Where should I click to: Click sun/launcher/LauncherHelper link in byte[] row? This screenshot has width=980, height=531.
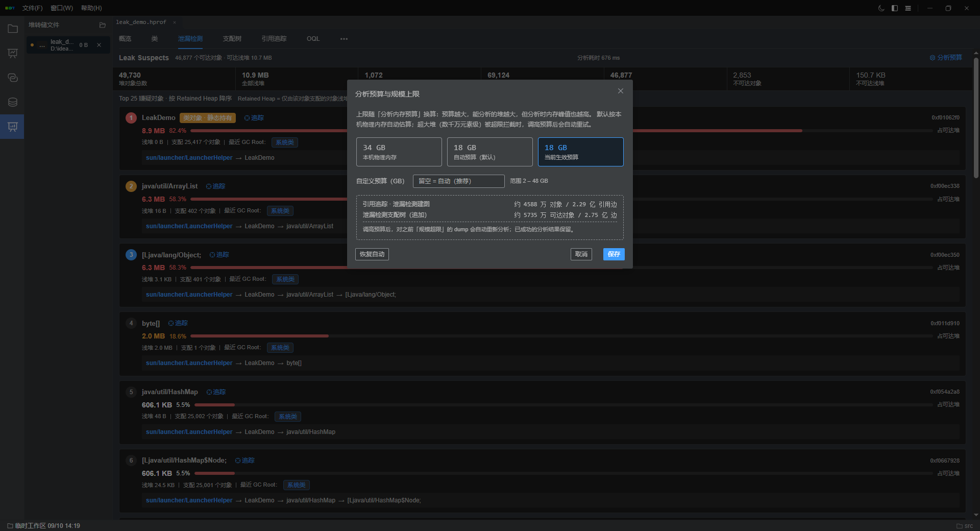(x=189, y=363)
